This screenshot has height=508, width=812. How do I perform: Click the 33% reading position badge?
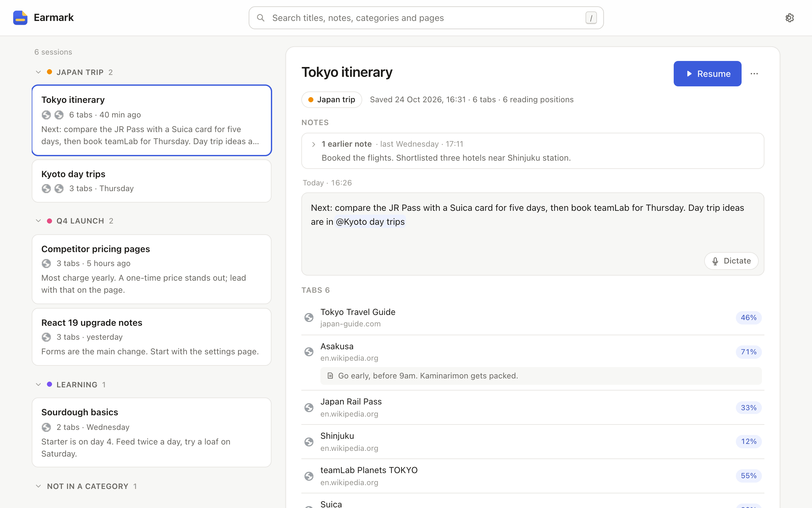[x=749, y=408]
